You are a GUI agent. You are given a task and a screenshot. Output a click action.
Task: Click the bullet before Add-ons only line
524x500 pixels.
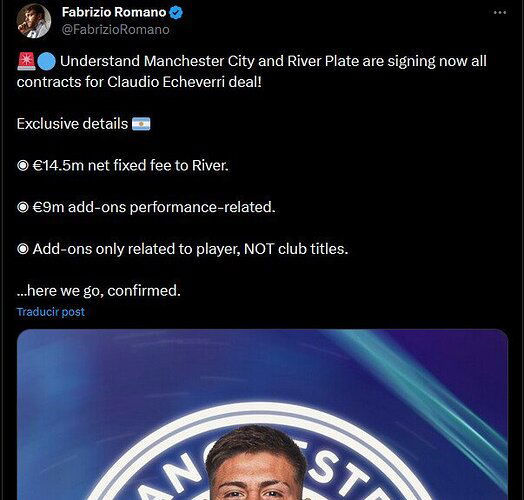(23, 249)
